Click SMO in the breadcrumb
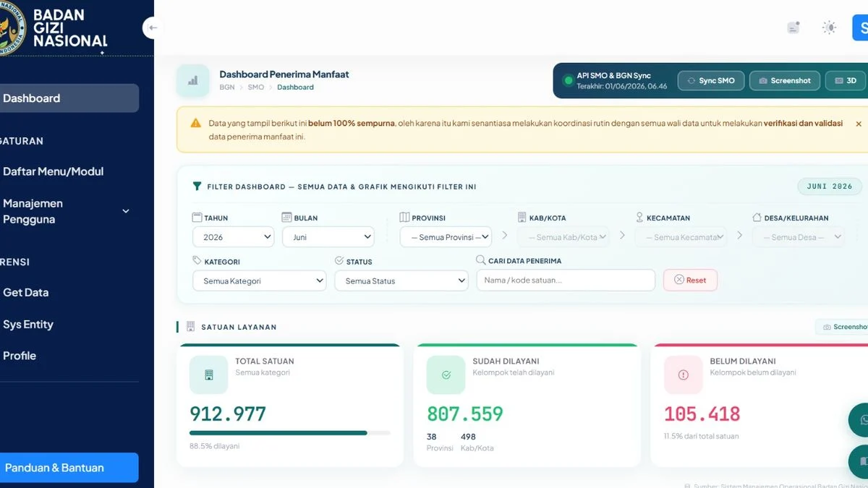868x488 pixels. point(256,87)
